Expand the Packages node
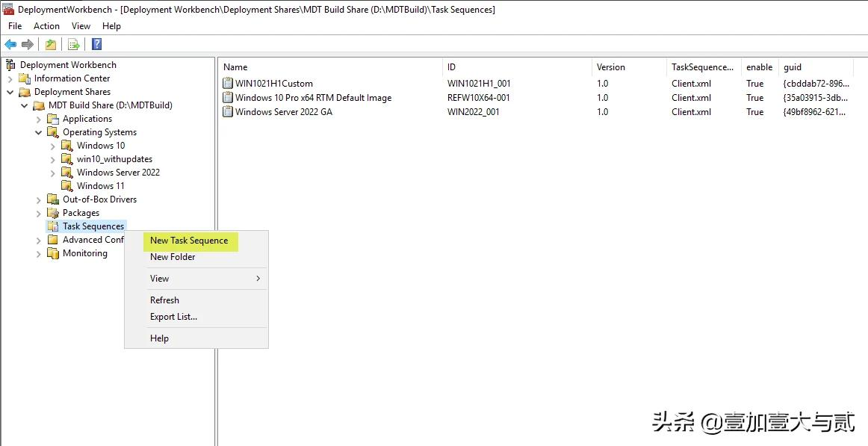Viewport: 868px width, 446px height. click(38, 213)
